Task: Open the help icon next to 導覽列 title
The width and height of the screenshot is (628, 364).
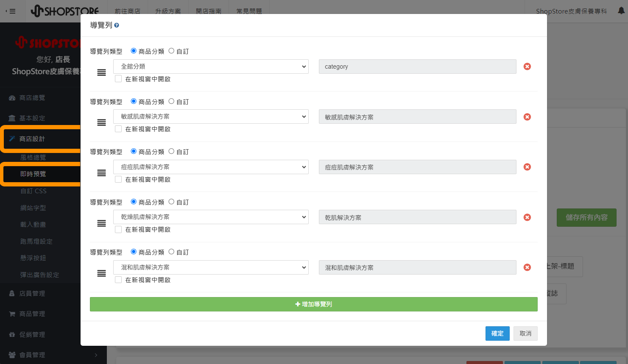Action: pos(117,25)
